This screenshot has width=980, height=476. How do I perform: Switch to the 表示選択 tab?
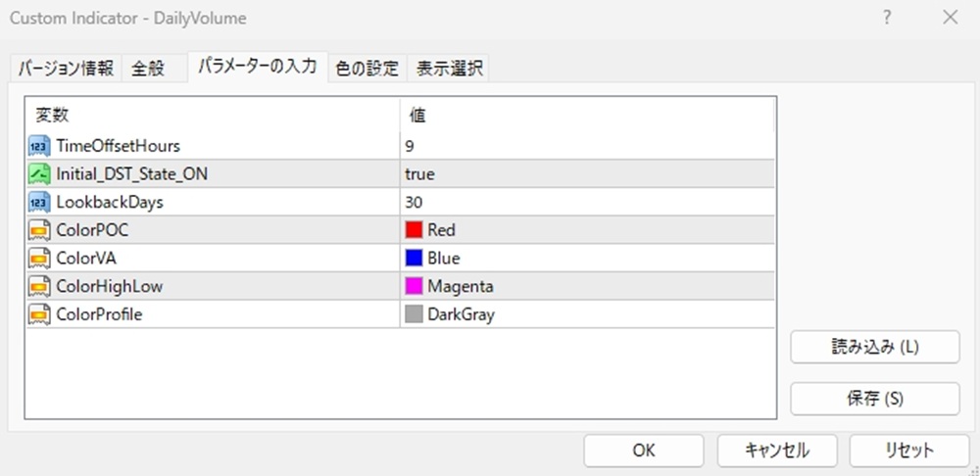448,69
